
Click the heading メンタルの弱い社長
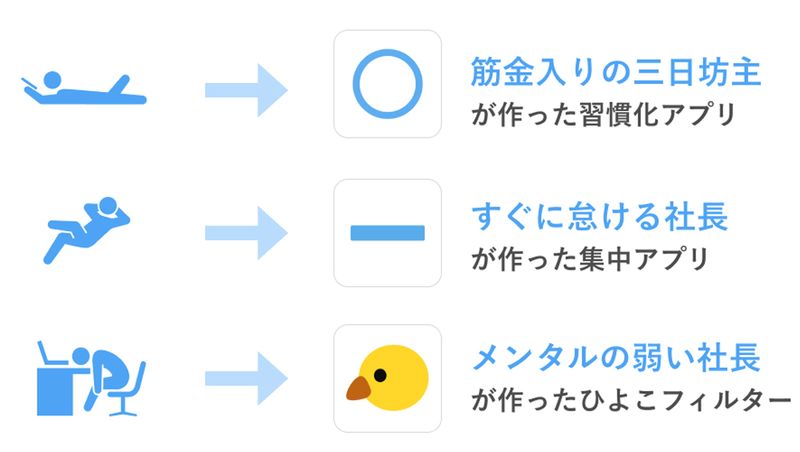pos(617,357)
